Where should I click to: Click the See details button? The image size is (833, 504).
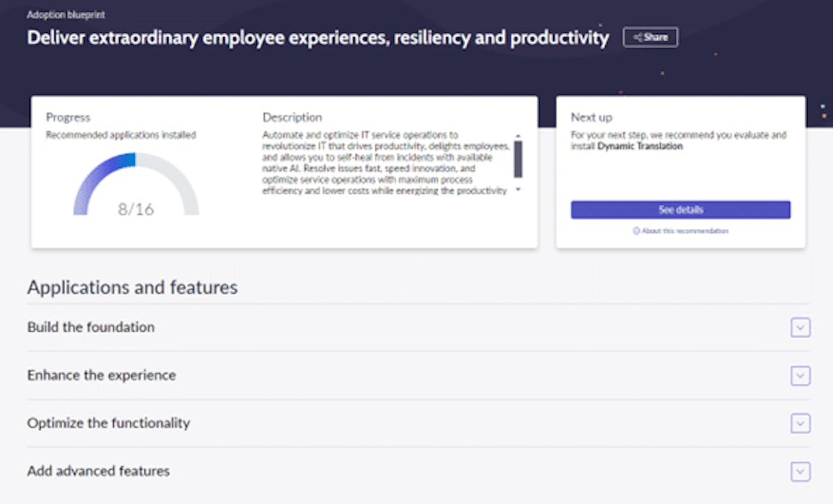pyautogui.click(x=681, y=209)
